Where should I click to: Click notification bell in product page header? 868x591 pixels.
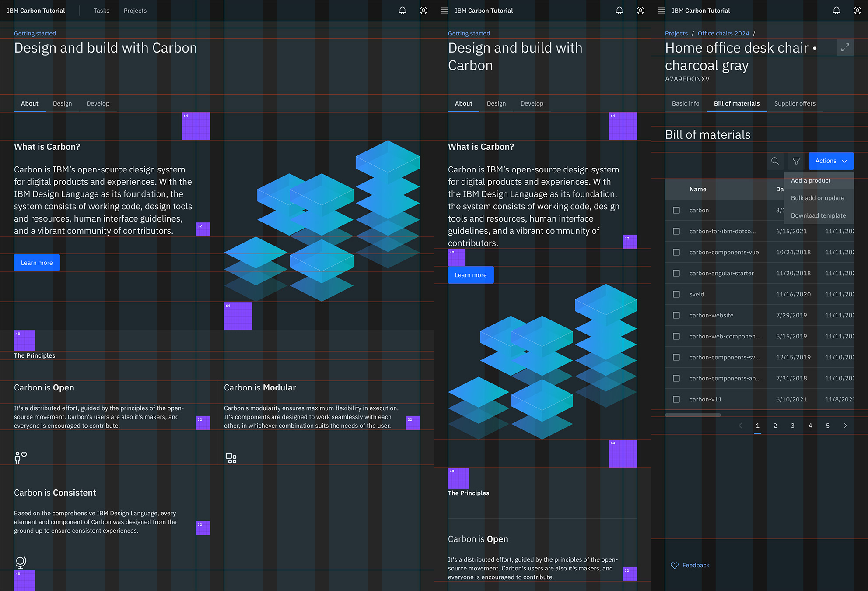pyautogui.click(x=836, y=11)
